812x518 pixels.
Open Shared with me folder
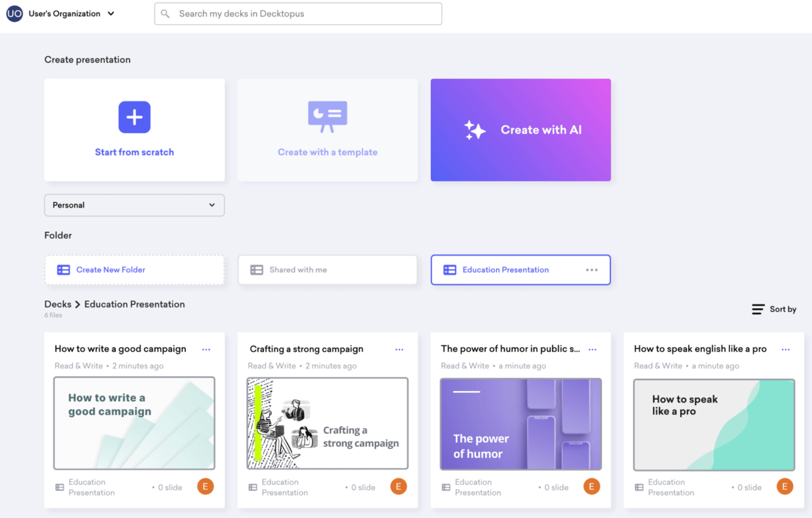[x=327, y=270]
